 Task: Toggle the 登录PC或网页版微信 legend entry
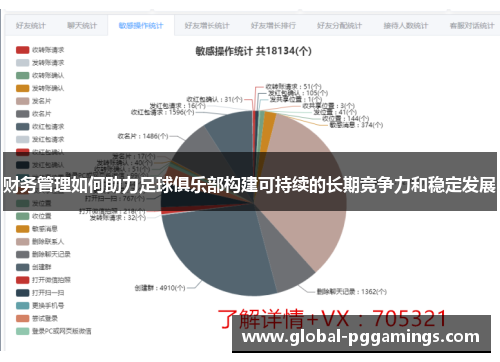coord(54,331)
